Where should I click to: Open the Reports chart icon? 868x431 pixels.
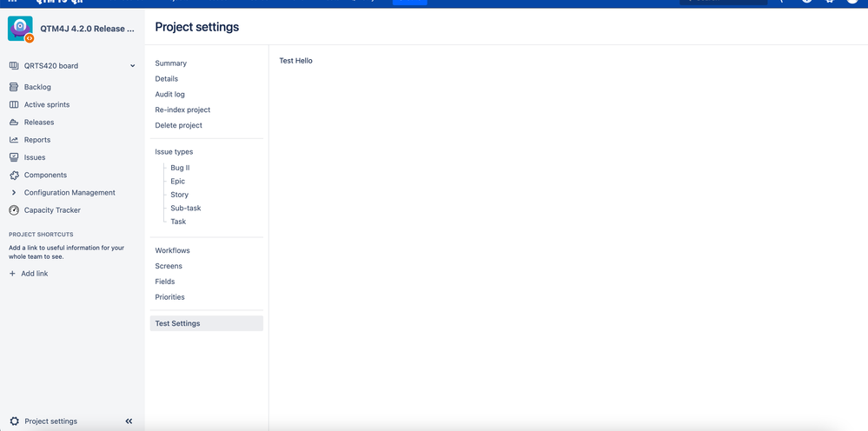pyautogui.click(x=14, y=140)
